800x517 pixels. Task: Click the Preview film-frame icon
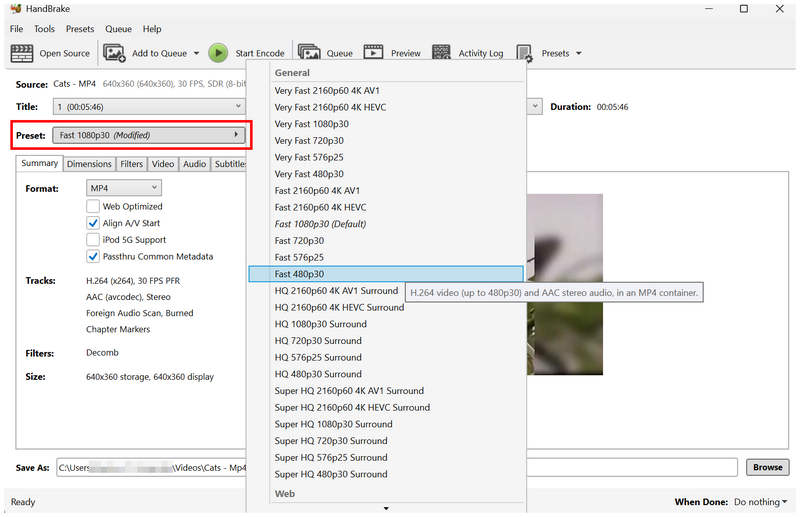pyautogui.click(x=373, y=53)
